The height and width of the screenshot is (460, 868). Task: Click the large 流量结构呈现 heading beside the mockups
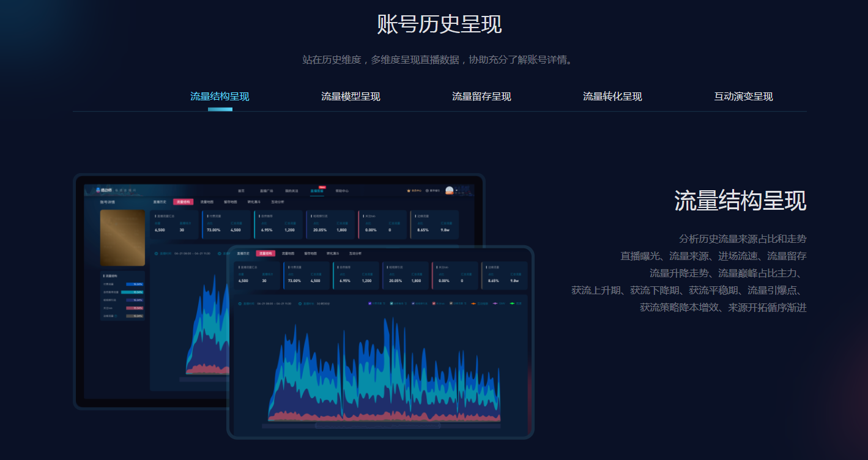740,201
